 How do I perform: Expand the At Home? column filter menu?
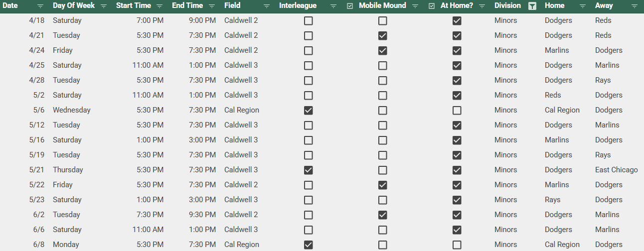482,6
